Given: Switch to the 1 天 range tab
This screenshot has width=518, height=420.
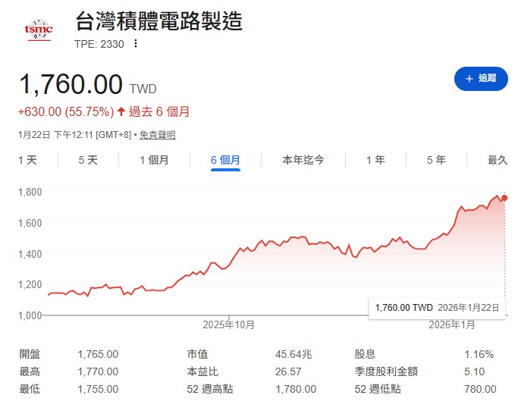Looking at the screenshot, I should 27,160.
